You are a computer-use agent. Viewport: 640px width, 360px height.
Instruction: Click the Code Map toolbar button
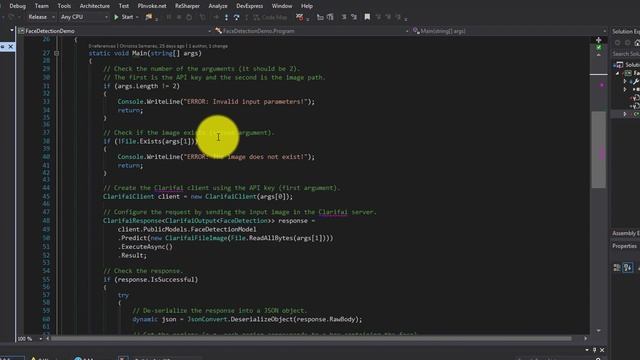tap(270, 17)
